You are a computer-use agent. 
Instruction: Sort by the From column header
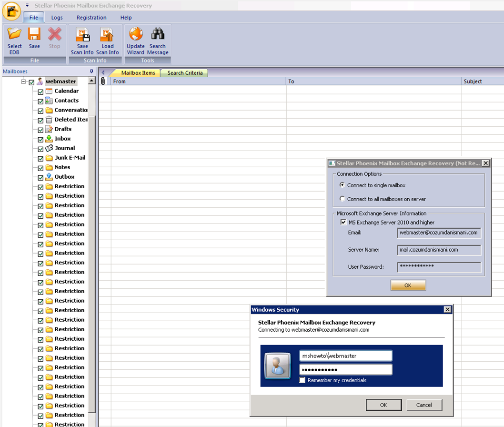[x=198, y=81]
